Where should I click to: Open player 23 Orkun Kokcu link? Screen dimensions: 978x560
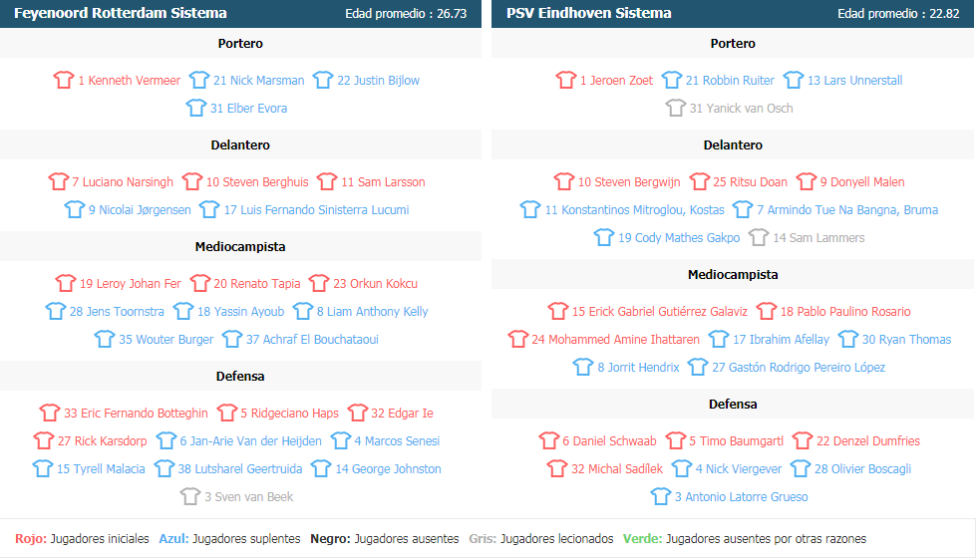pyautogui.click(x=375, y=284)
